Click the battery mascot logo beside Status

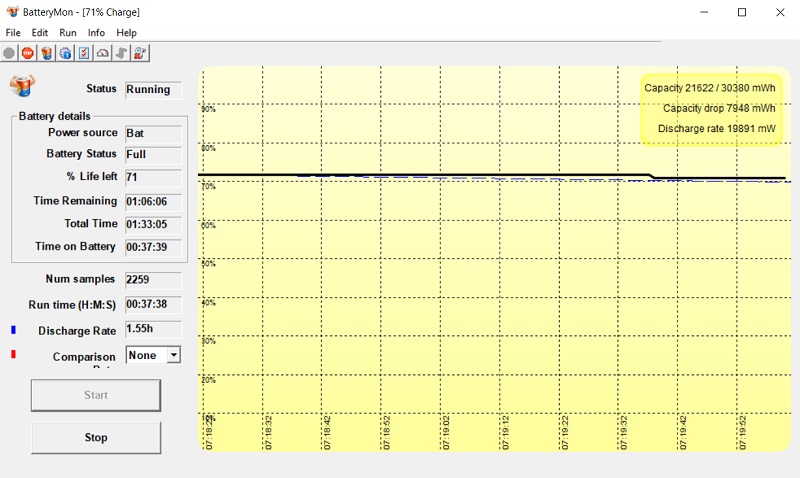(23, 85)
